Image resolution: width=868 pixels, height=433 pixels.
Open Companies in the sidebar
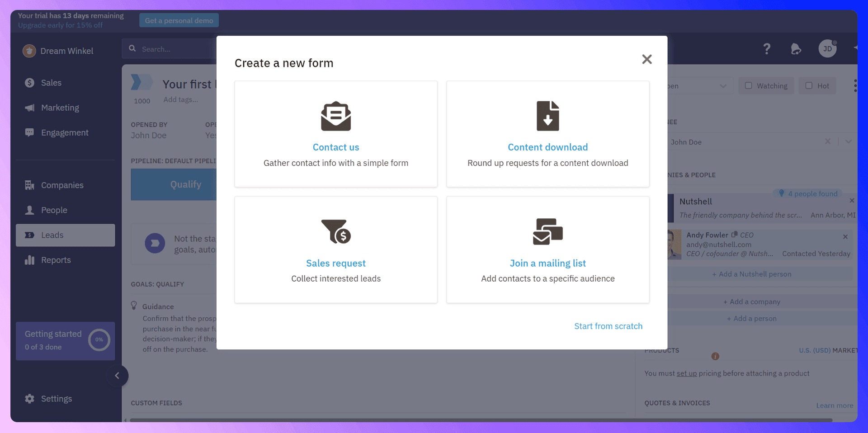[65, 185]
